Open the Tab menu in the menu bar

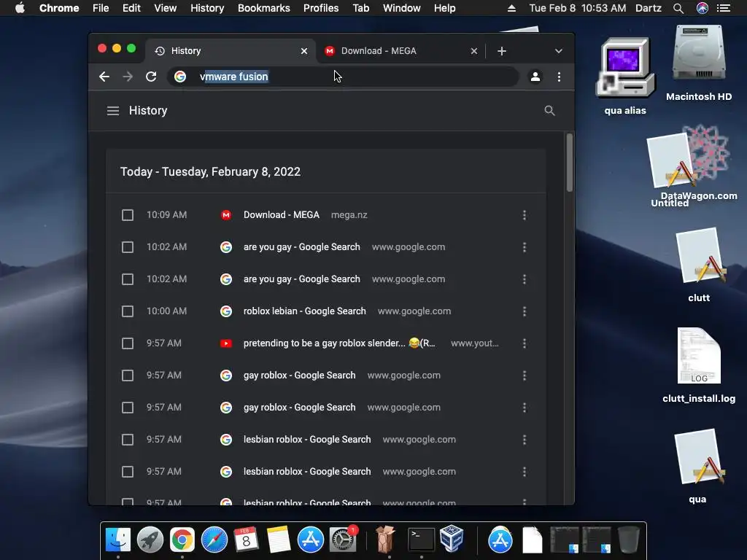coord(361,8)
